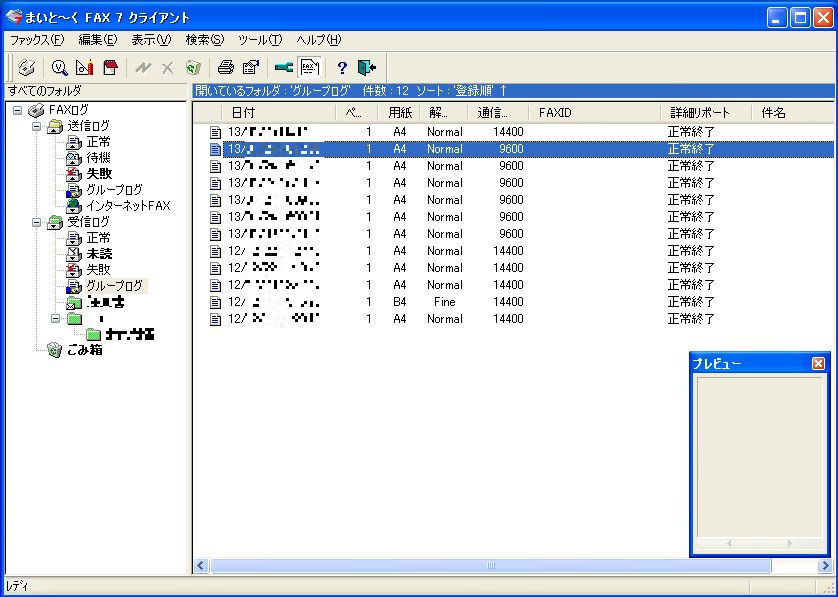
Task: Select 失敗 under 受信ログ
Action: (x=99, y=270)
